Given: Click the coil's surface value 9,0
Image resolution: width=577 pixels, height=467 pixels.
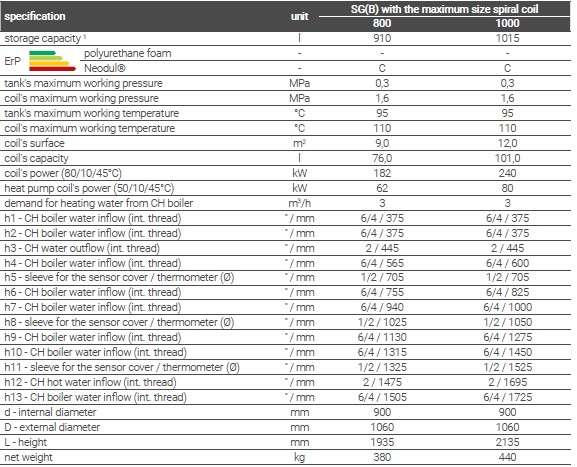Looking at the screenshot, I should pyautogui.click(x=382, y=143).
